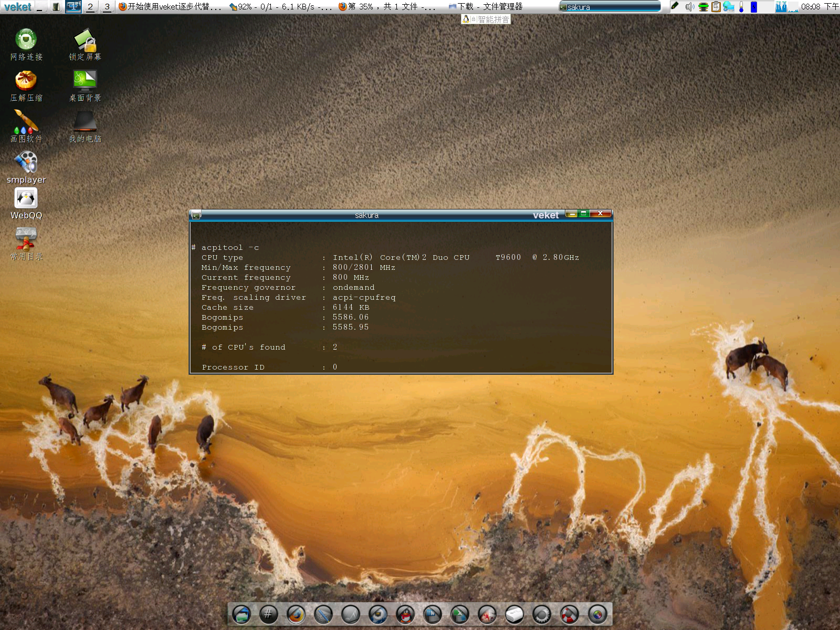Open the camera lens dock icon
The height and width of the screenshot is (630, 840).
pos(597,614)
